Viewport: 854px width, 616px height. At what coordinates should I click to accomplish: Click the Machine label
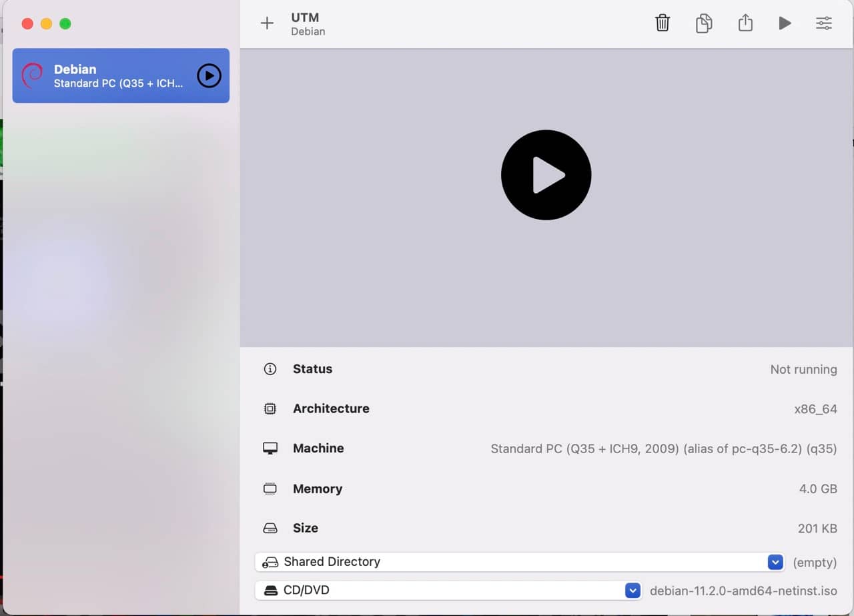pyautogui.click(x=318, y=448)
